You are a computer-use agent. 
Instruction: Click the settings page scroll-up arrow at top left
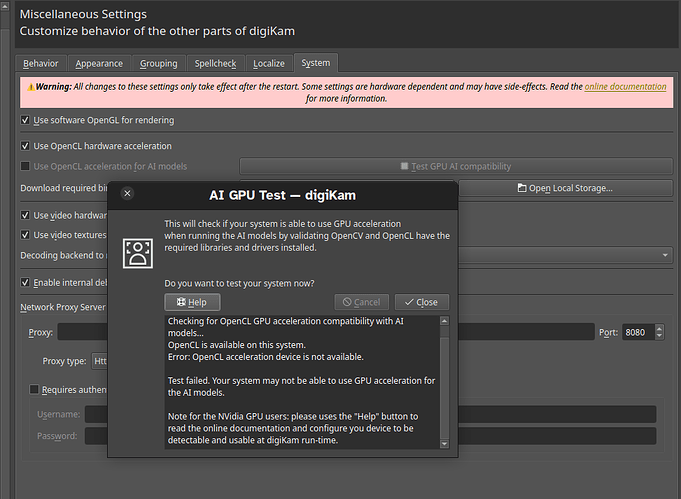click(5, 6)
